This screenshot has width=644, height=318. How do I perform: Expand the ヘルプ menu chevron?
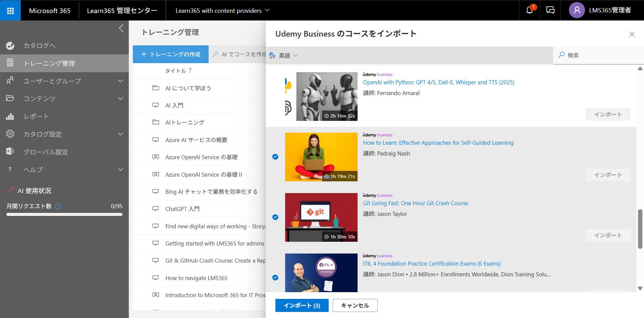[121, 170]
